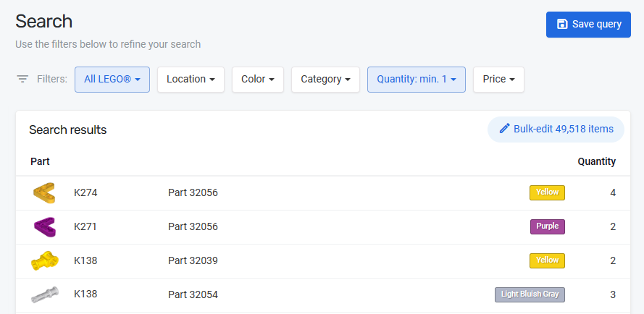644x314 pixels.
Task: Click the Save query button
Action: [587, 25]
